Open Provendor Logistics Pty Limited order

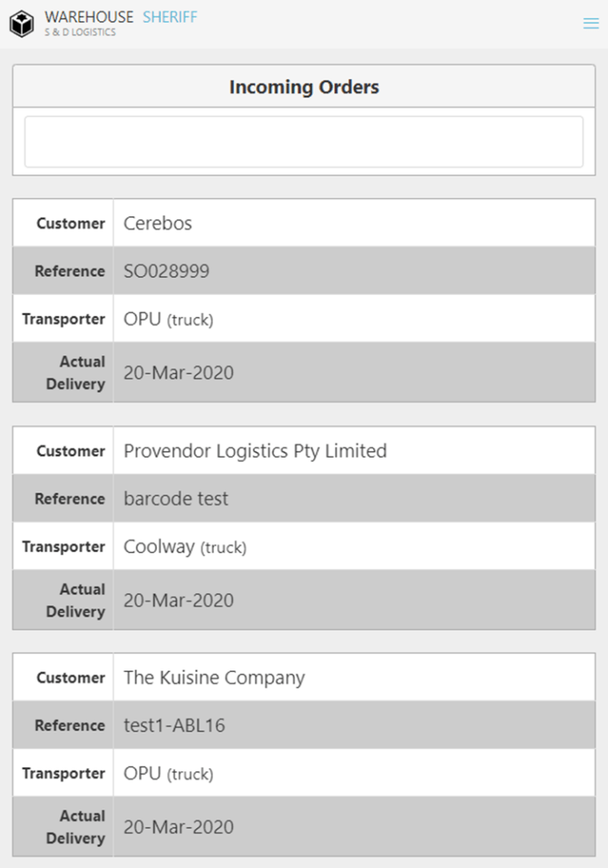(254, 451)
